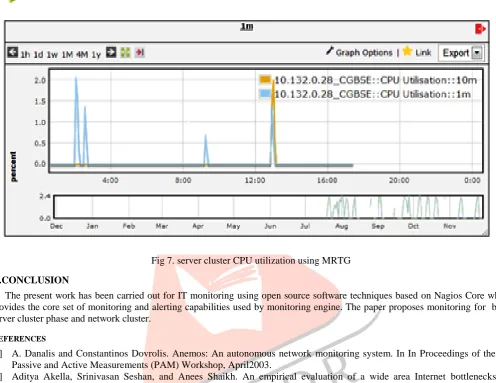This screenshot has height=383, width=496.
Task: Select the 1y time range
Action: coord(96,54)
